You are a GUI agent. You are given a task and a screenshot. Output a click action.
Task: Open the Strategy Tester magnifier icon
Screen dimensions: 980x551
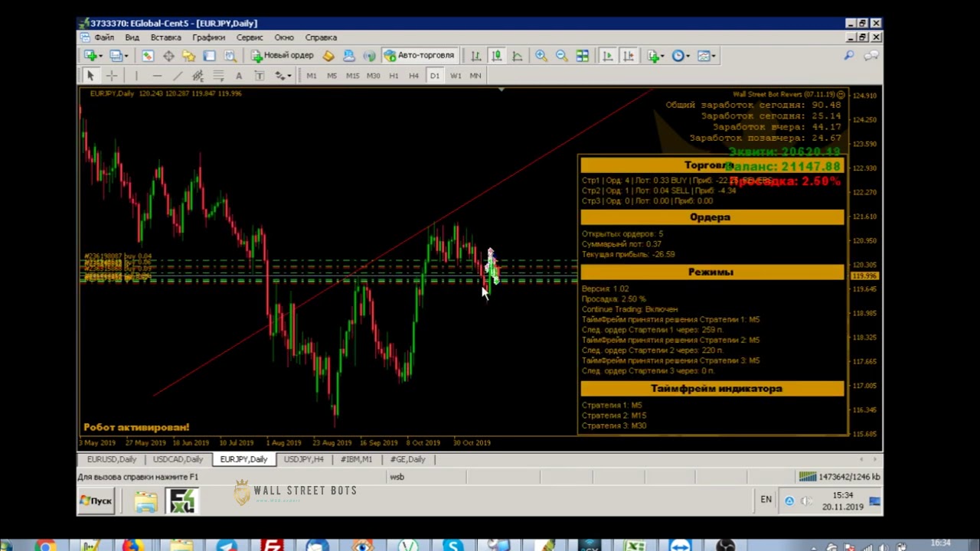[230, 55]
